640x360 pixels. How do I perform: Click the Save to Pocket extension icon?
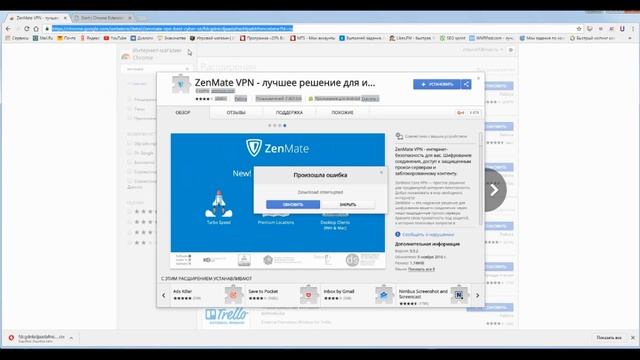click(x=309, y=294)
